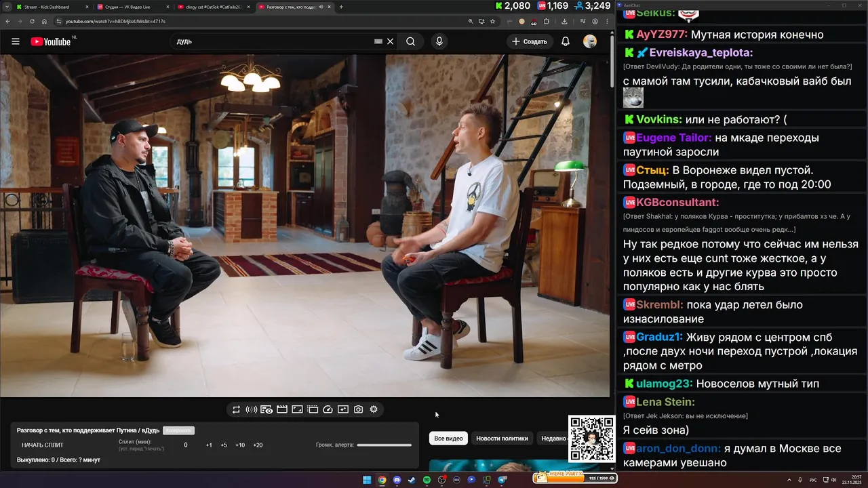Image resolution: width=868 pixels, height=488 pixels.
Task: Click the sound boost waves icon
Action: (251, 409)
